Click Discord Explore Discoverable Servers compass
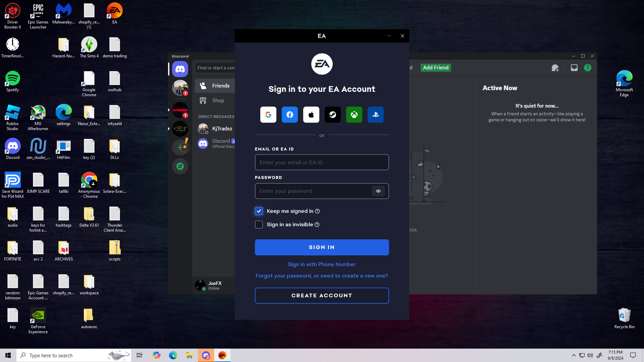The height and width of the screenshot is (362, 644). (x=180, y=166)
